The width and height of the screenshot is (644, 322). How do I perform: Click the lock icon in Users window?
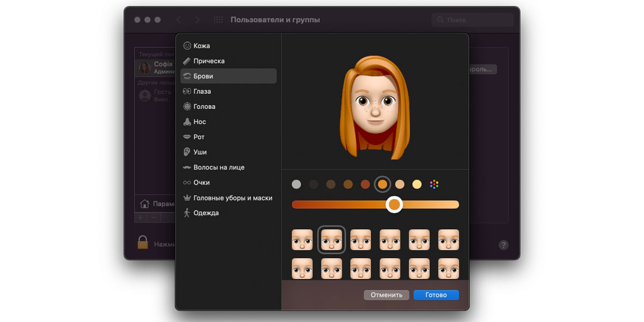click(x=143, y=242)
